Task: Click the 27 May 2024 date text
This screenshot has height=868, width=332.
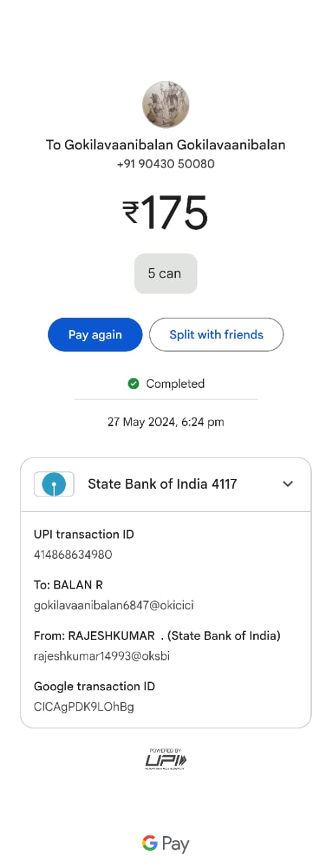Action: 142,422
